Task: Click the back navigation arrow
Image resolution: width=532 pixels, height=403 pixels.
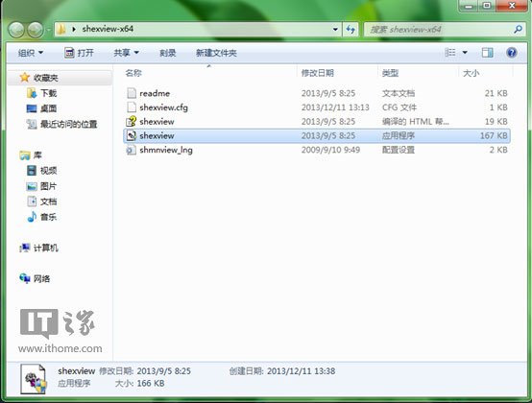Action: click(x=16, y=30)
